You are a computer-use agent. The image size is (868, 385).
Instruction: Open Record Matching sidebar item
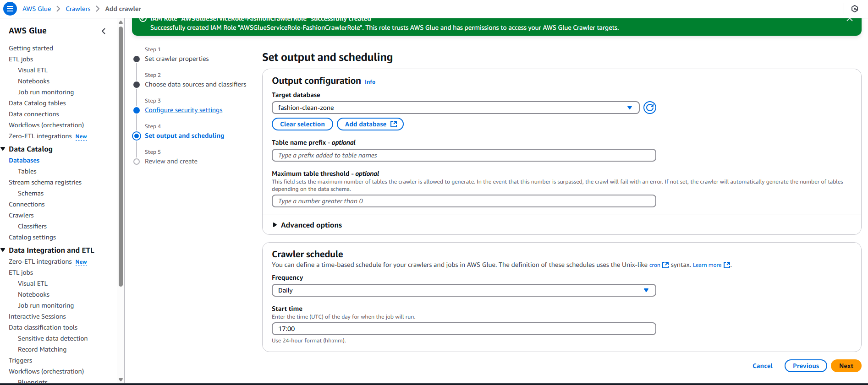click(x=42, y=349)
